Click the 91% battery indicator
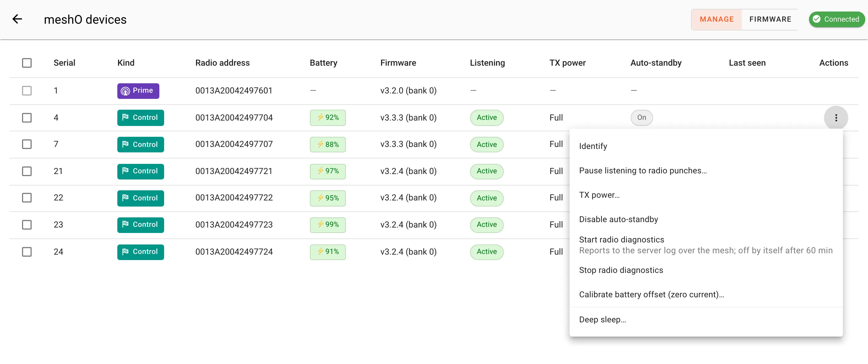Screen dimensions: 868x364 (x=328, y=252)
